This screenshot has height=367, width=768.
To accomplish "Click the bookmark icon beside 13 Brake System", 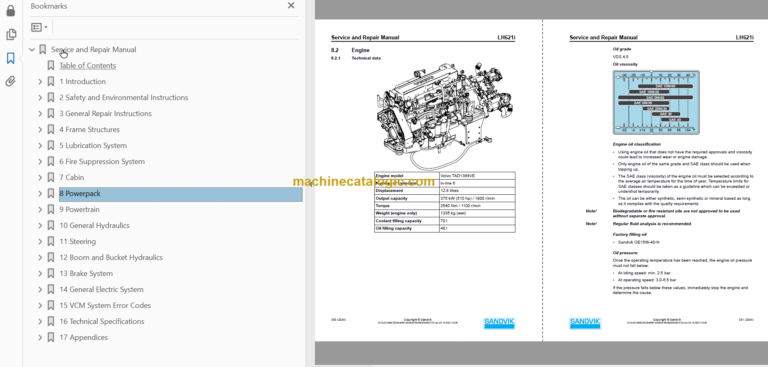I will click(50, 273).
